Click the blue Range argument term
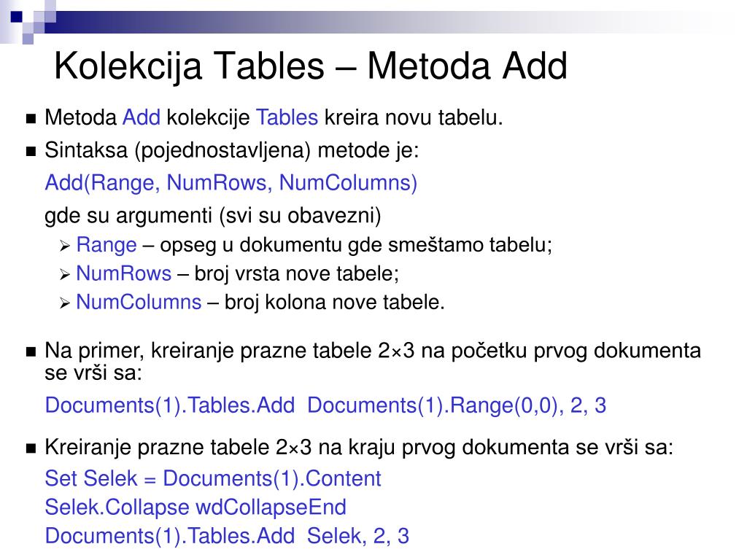The image size is (747, 560). [107, 245]
